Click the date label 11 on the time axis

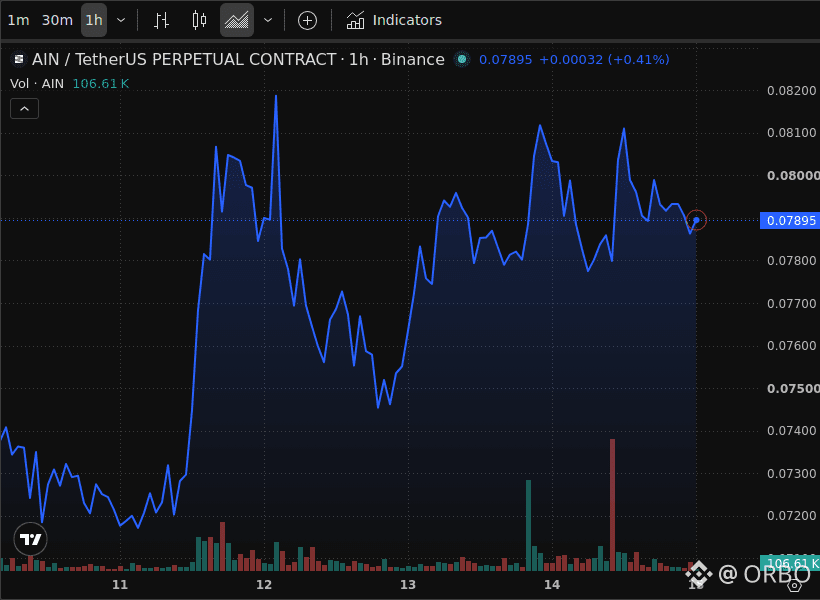pos(120,585)
